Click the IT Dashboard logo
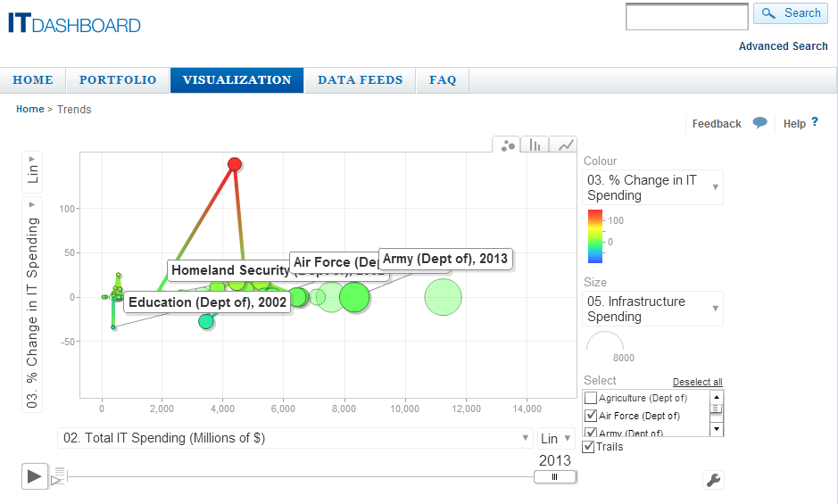838x504 pixels. [74, 23]
